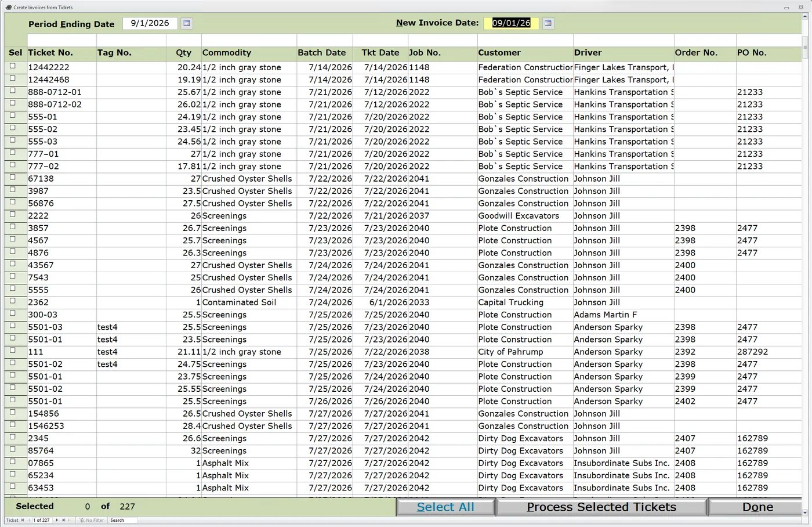Click ticket number 777-02 cell
This screenshot has height=527, width=812.
(61, 167)
